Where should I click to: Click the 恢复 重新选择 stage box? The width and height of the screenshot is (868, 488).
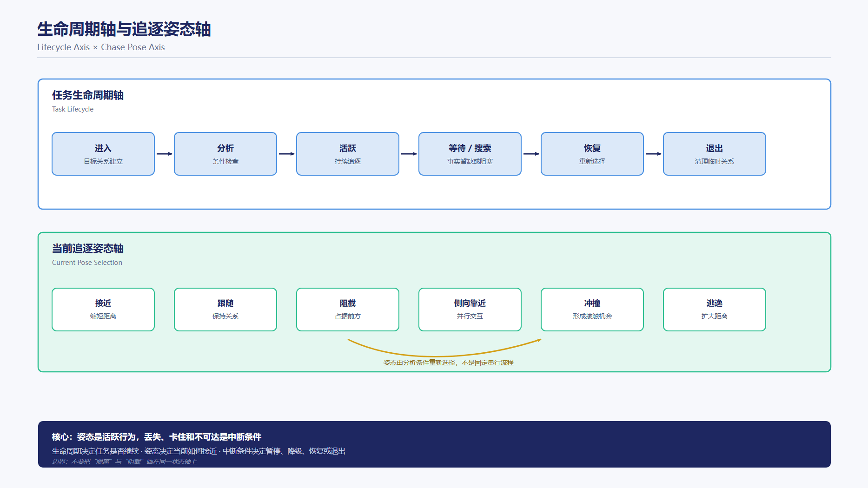592,154
